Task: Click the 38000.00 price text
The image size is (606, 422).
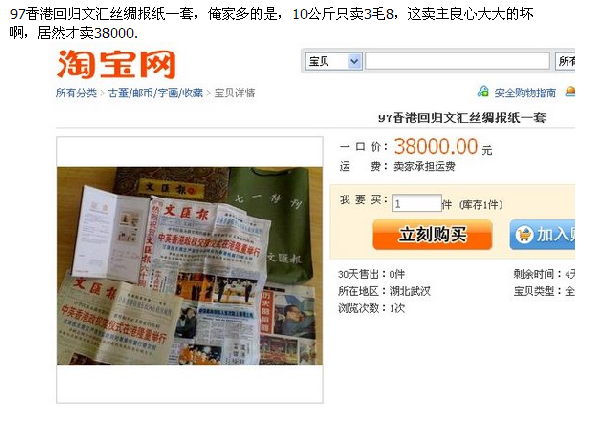Action: [436, 147]
